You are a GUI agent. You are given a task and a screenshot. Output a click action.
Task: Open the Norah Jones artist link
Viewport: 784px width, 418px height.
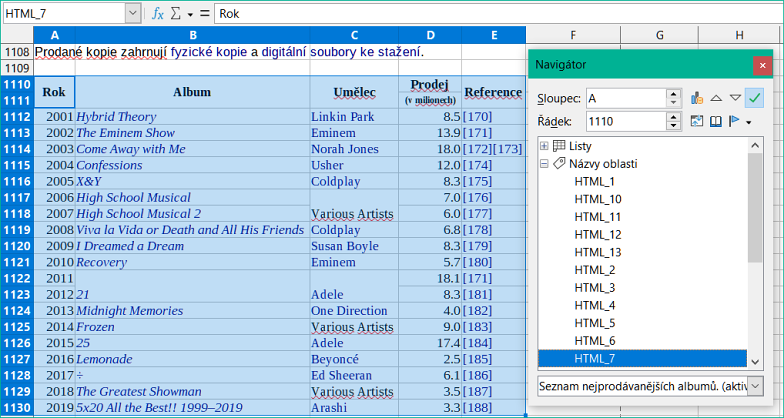(x=345, y=149)
